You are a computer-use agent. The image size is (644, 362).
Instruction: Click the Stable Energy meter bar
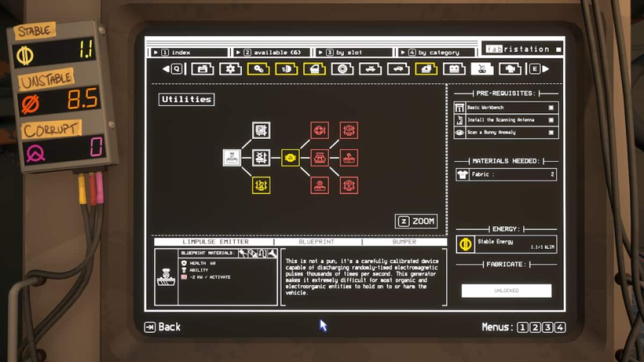(x=506, y=244)
